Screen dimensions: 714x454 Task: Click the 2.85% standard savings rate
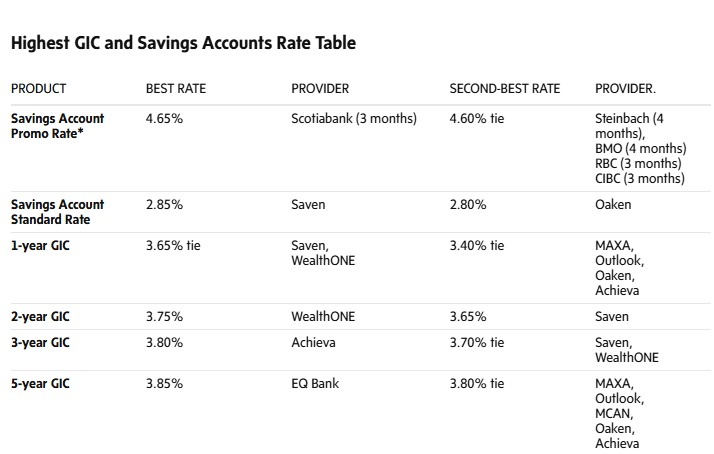click(x=165, y=205)
